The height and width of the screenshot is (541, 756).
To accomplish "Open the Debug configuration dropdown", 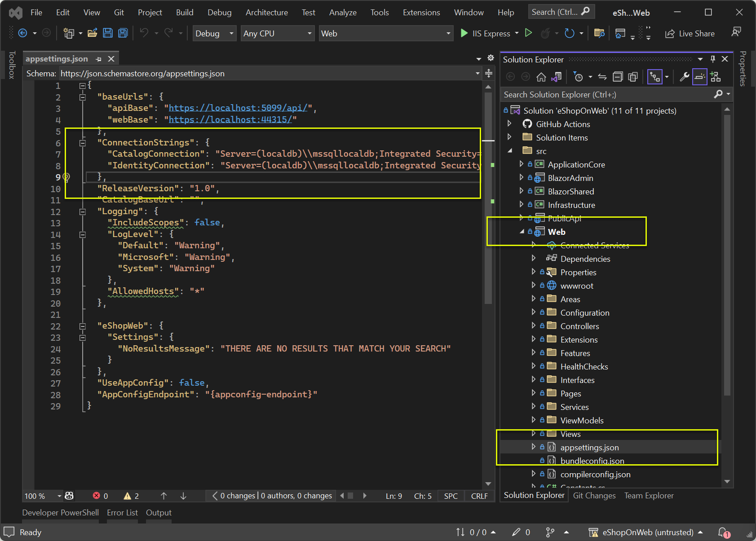I will coord(214,34).
